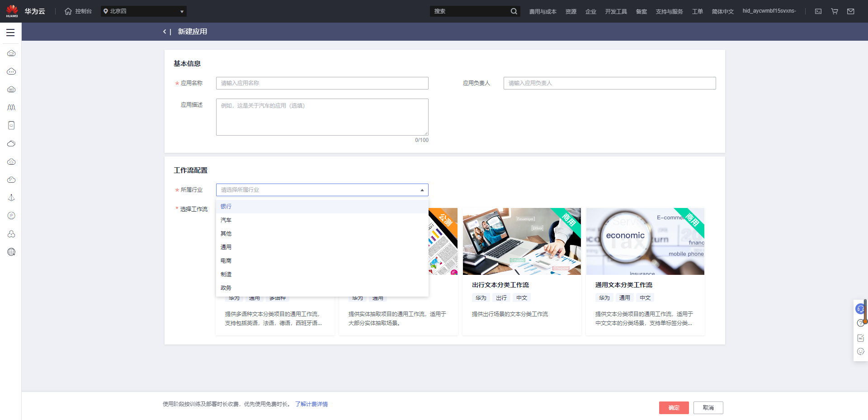The height and width of the screenshot is (420, 868).
Task: Select the 通用文本分类工作流 thumbnail
Action: [645, 241]
